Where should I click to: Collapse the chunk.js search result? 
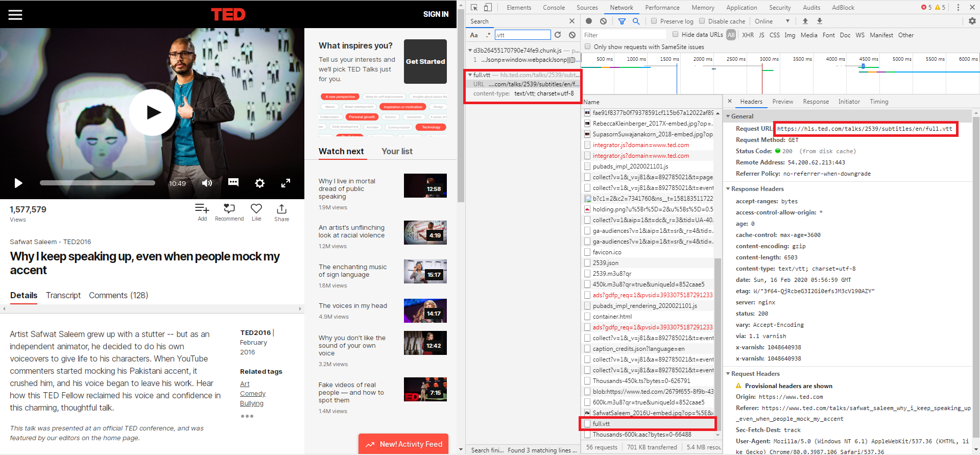tap(470, 50)
